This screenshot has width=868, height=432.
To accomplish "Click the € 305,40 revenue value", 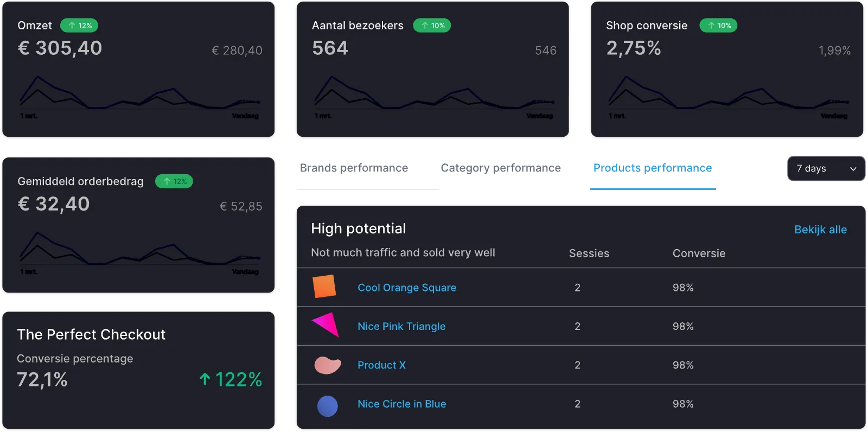I will click(x=60, y=48).
